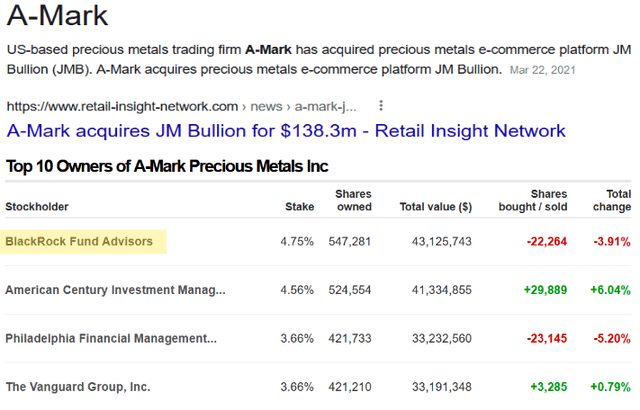The width and height of the screenshot is (640, 410).
Task: Select The Vanguard Group, Inc. stockholder
Action: 78,387
